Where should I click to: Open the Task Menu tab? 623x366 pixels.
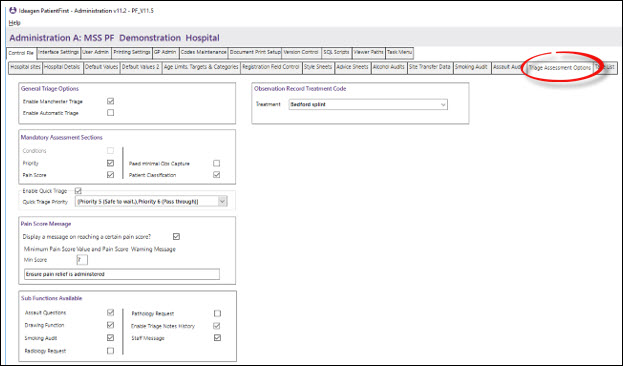(399, 52)
